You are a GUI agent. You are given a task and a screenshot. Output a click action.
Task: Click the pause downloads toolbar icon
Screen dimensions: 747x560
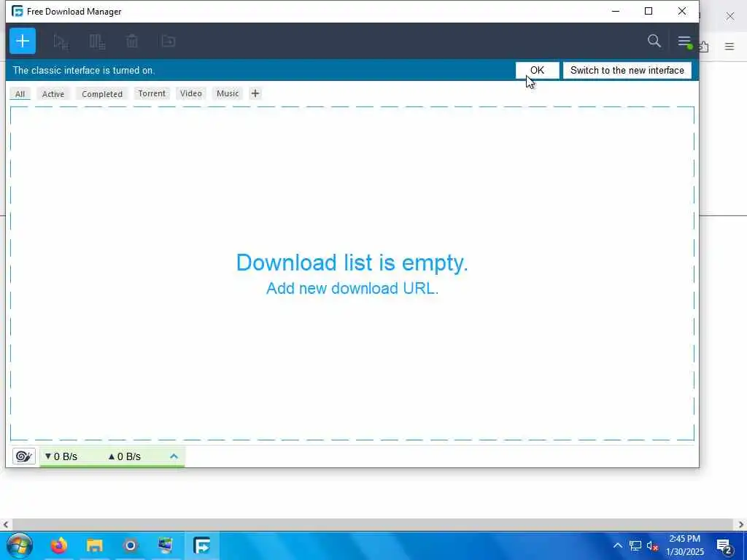point(97,42)
